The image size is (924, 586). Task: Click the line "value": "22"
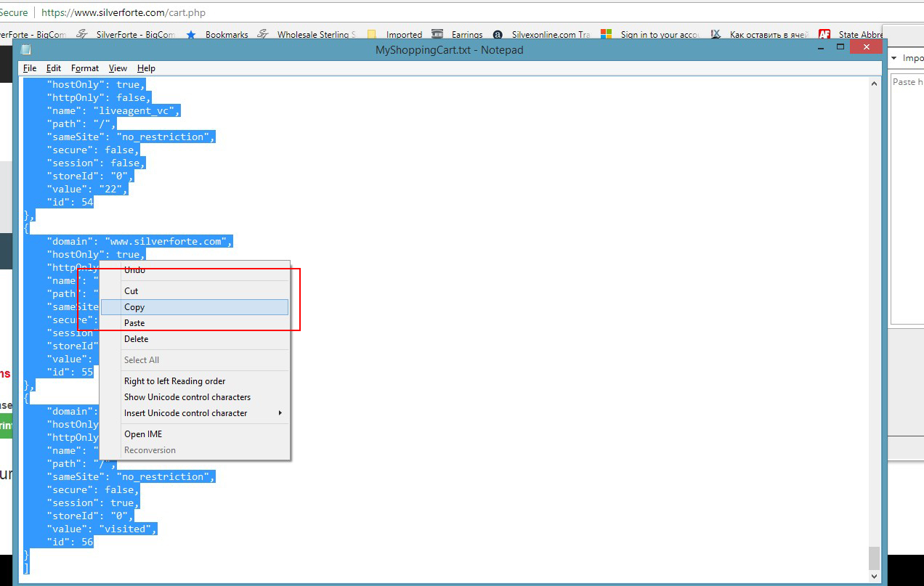tap(87, 190)
